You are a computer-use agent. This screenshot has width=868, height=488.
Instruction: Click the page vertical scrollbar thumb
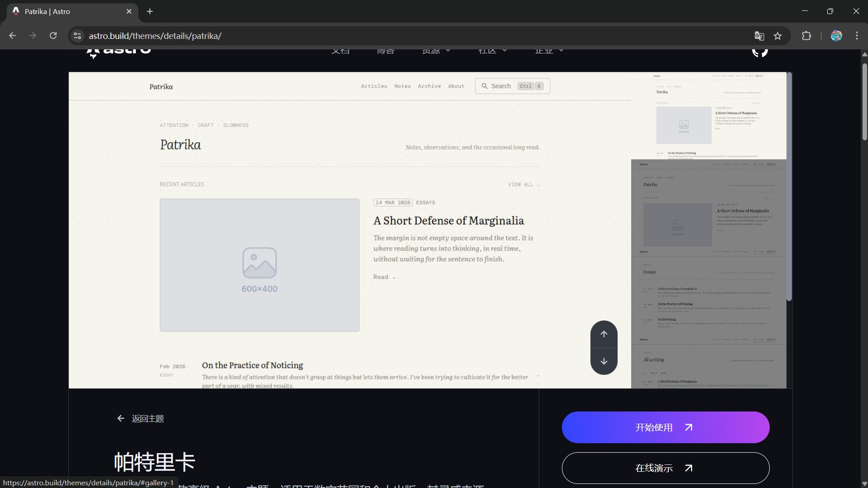[864, 102]
